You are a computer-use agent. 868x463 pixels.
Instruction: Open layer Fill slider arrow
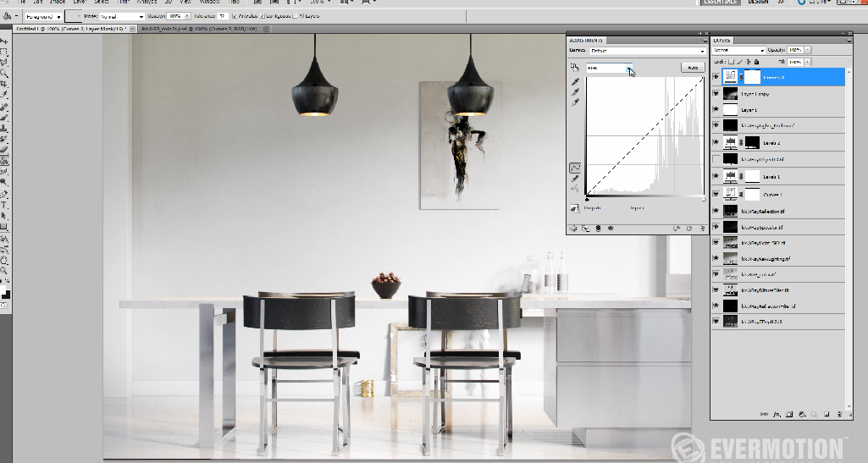coord(808,62)
